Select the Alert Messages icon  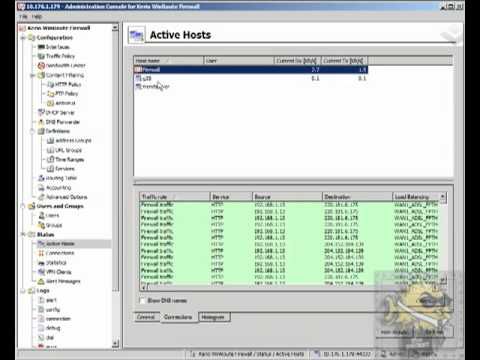(41, 281)
